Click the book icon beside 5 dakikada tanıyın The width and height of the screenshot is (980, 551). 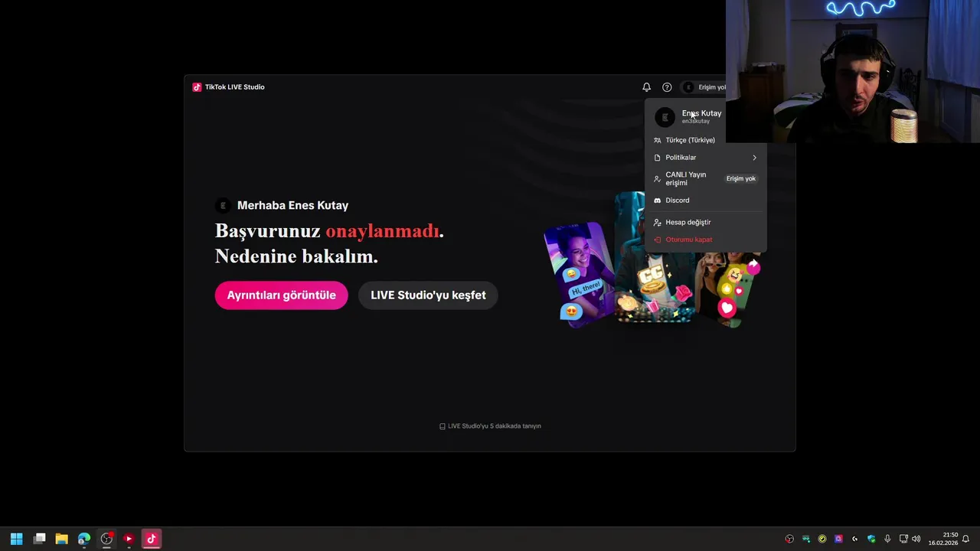pos(442,426)
